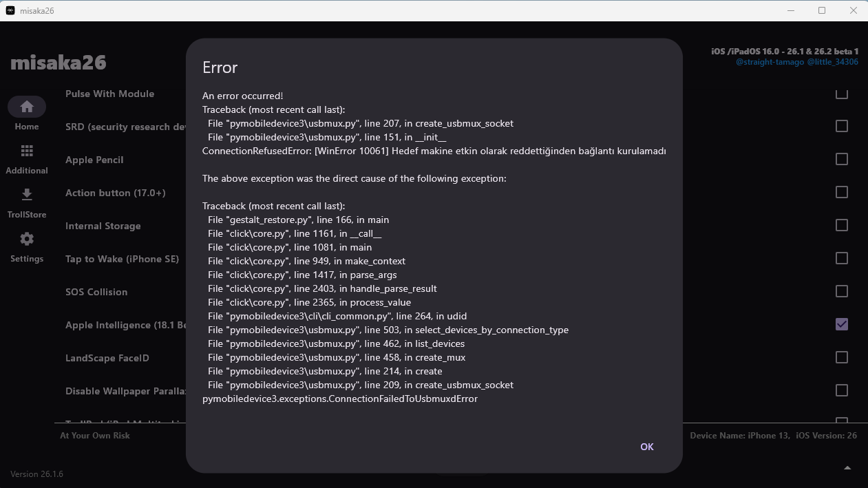
Task: Enable the LandScape FaceID checkbox
Action: (841, 357)
